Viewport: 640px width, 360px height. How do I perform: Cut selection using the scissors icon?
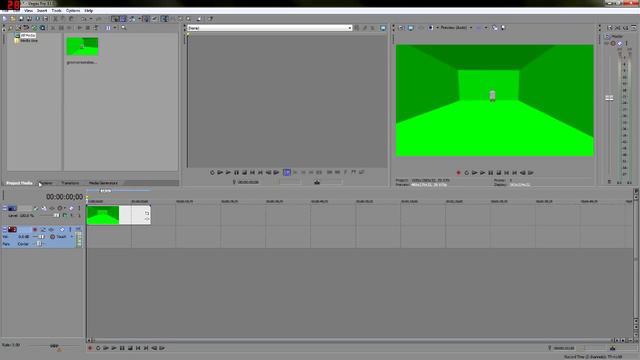pyautogui.click(x=56, y=19)
